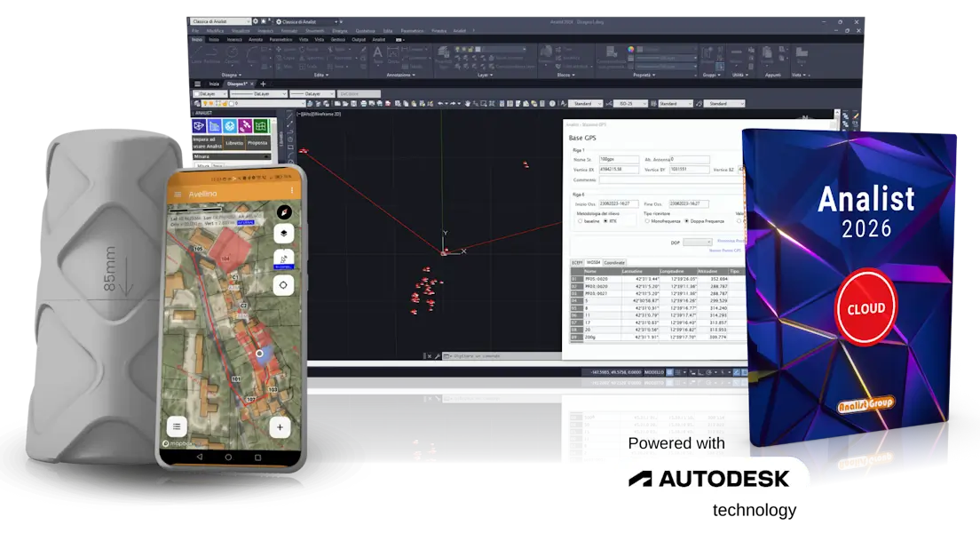Tap the layers button on phone map

tap(283, 234)
